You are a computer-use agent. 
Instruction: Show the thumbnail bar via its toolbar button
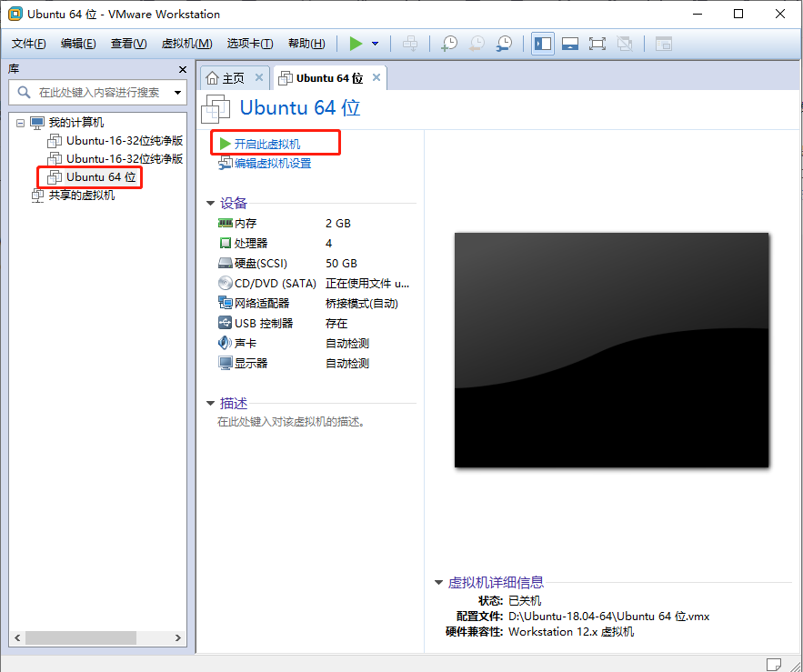[570, 43]
